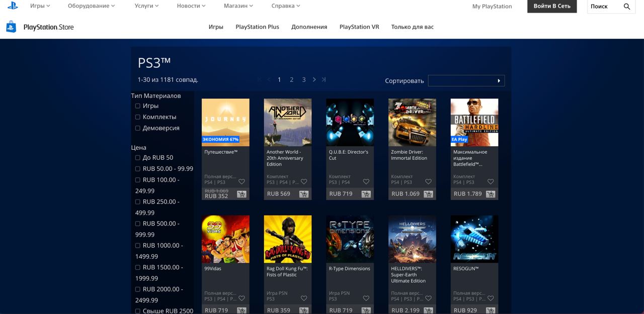This screenshot has height=314, width=644.
Task: Add Another World to cart via cart icon
Action: point(304,194)
